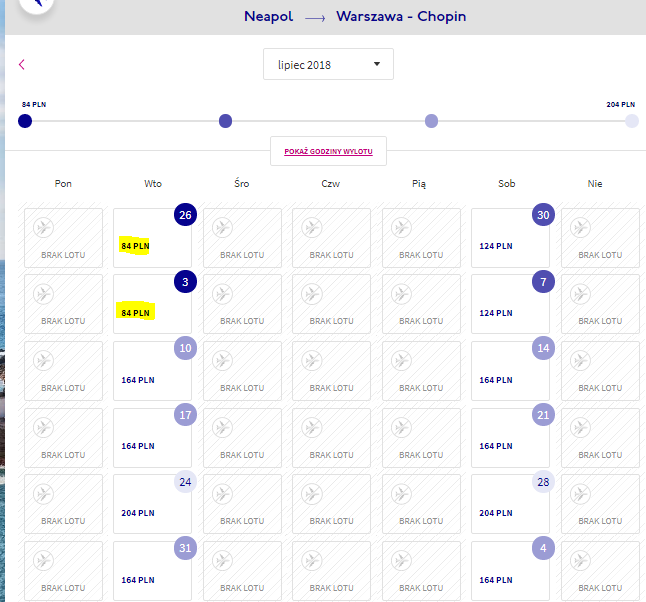Viewport: 646px width, 602px height.
Task: Choose day 21 flight for 164 PLN
Action: pyautogui.click(x=510, y=438)
